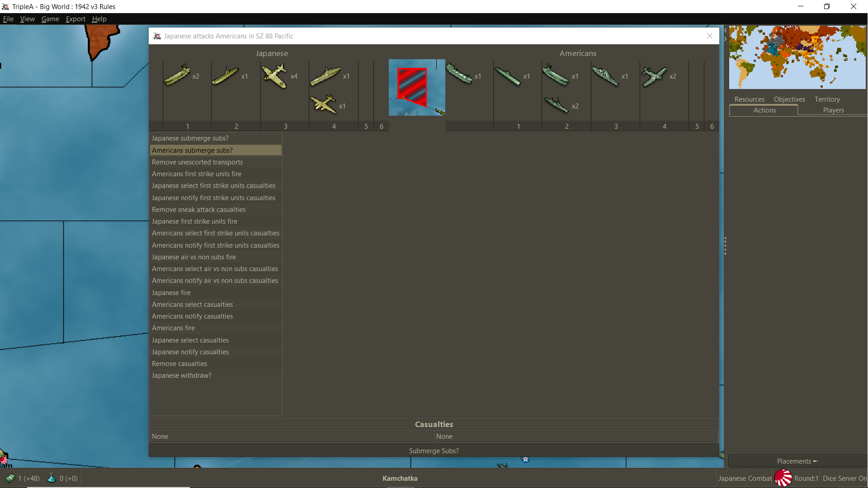Image resolution: width=868 pixels, height=488 pixels.
Task: Select 'Remove sneak attack casualties' step
Action: coord(216,210)
